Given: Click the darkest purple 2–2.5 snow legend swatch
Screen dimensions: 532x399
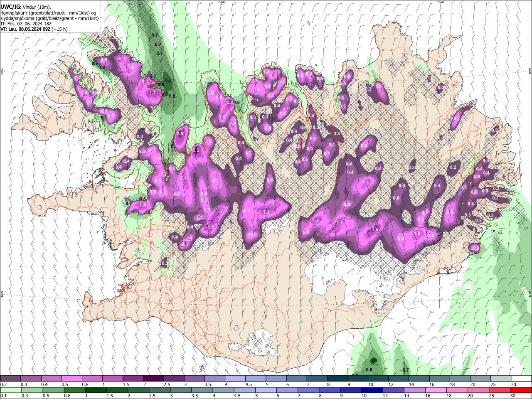Looking at the screenshot, I should click(x=153, y=379).
